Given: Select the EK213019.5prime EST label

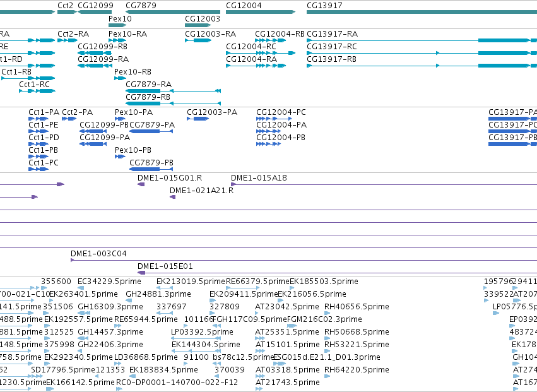Looking at the screenshot, I should click(191, 282).
